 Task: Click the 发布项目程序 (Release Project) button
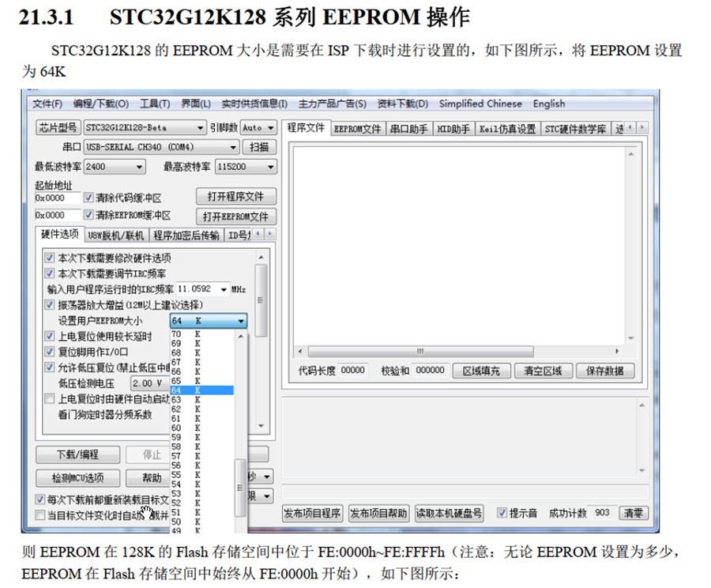pos(311,513)
